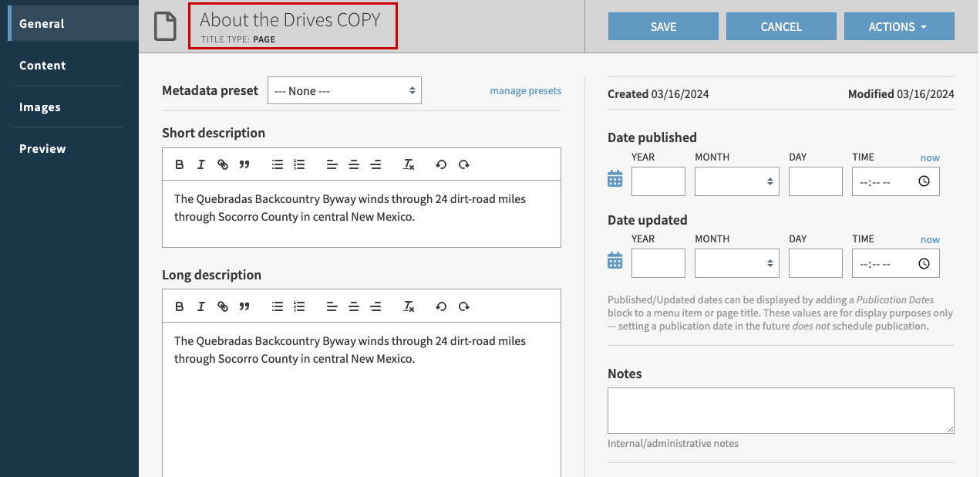Center-align text in the Short description
The height and width of the screenshot is (477, 980).
click(354, 164)
